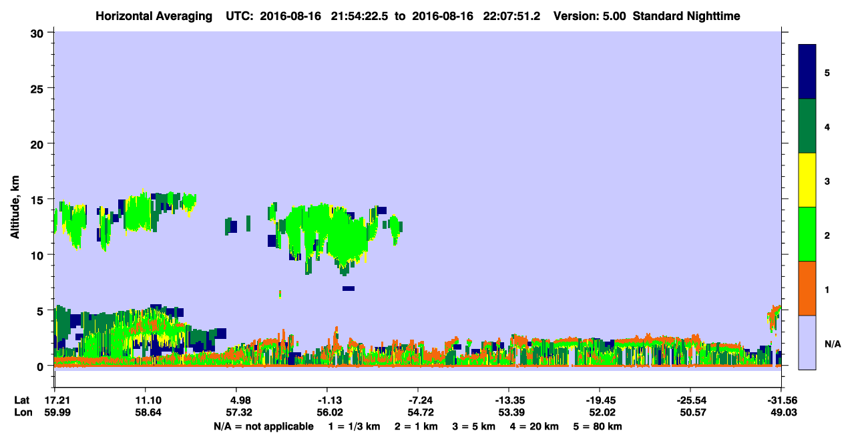868x445 pixels.
Task: Click the yellow colorbar segment labeled 3
Action: [807, 180]
